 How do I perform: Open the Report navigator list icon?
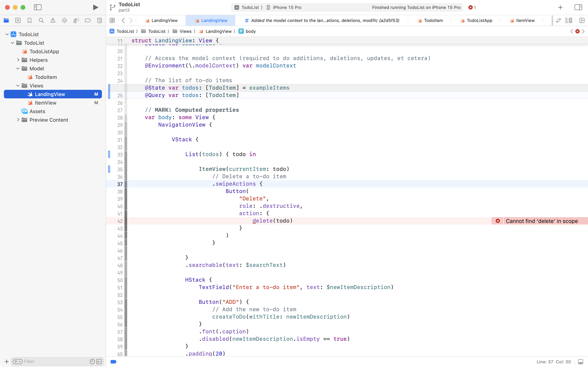coord(100,20)
